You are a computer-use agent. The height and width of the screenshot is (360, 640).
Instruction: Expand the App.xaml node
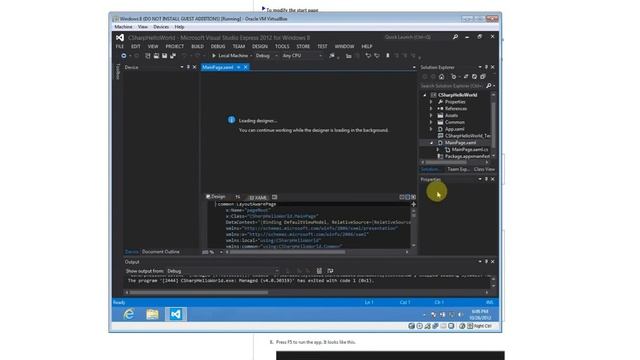(431, 129)
